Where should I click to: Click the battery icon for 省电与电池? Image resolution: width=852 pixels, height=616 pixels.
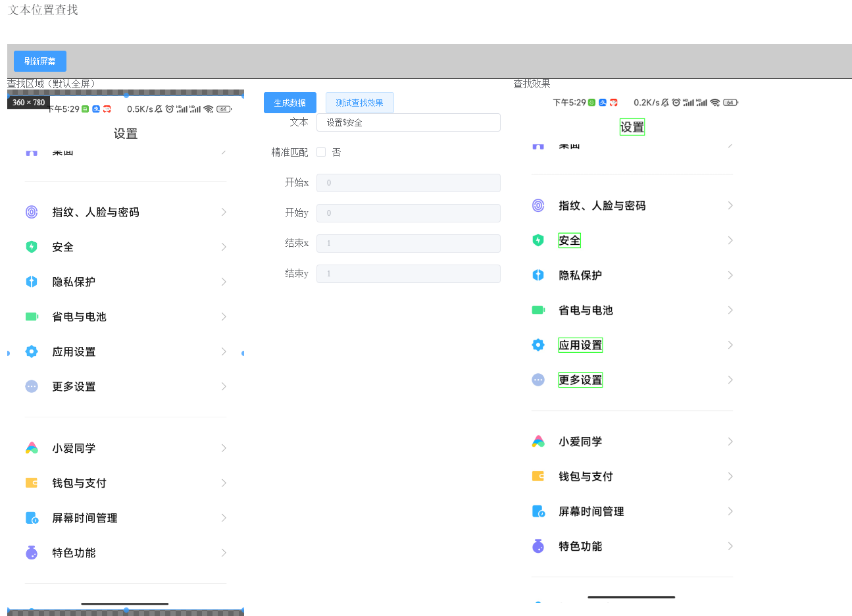[x=32, y=317]
